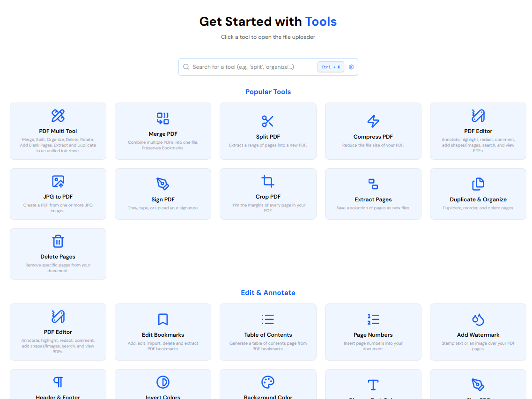Select the Invert Colors tool
The image size is (532, 399).
pyautogui.click(x=163, y=386)
